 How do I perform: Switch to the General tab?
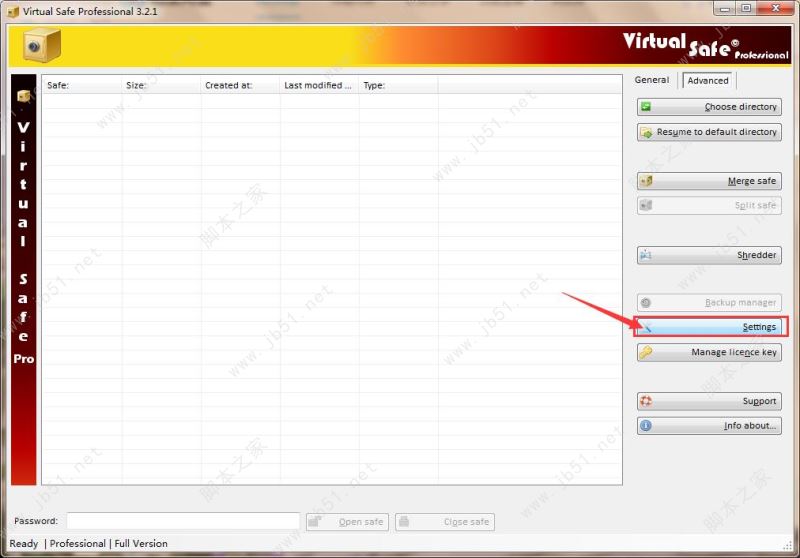pyautogui.click(x=652, y=80)
